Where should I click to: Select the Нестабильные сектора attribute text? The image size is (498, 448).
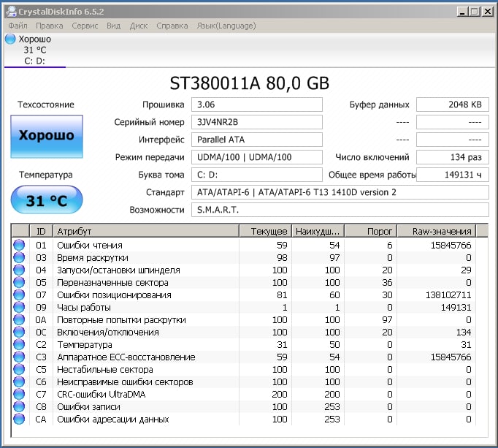[105, 369]
